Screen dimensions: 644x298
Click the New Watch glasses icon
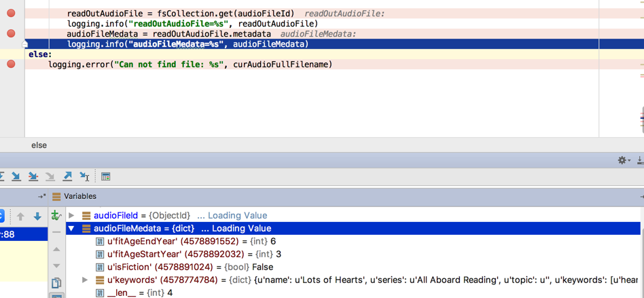pyautogui.click(x=56, y=216)
